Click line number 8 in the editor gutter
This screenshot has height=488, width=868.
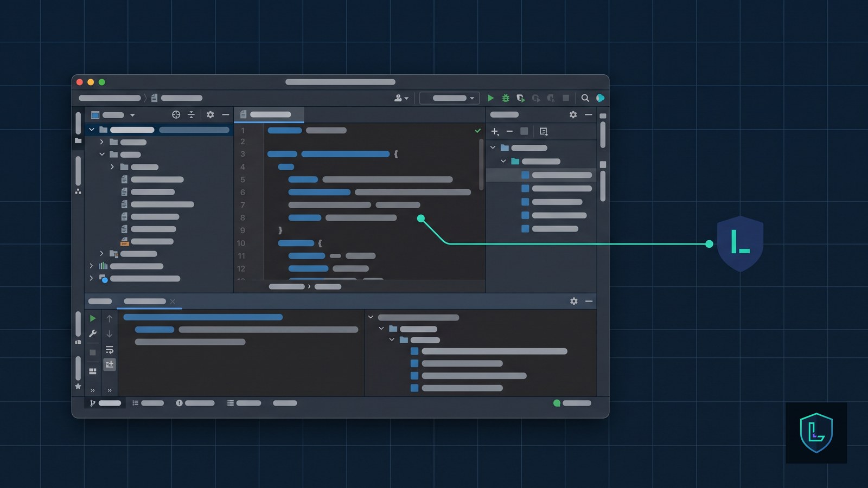(242, 217)
